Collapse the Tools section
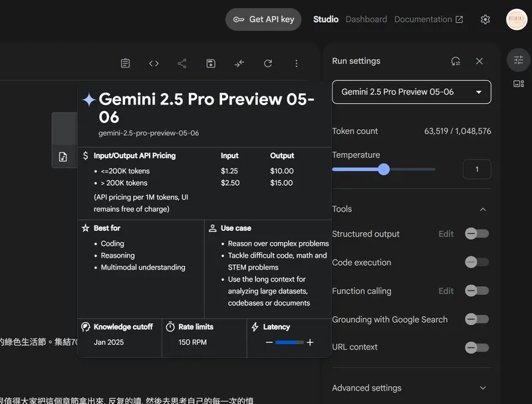Image resolution: width=532 pixels, height=404 pixels. [483, 209]
